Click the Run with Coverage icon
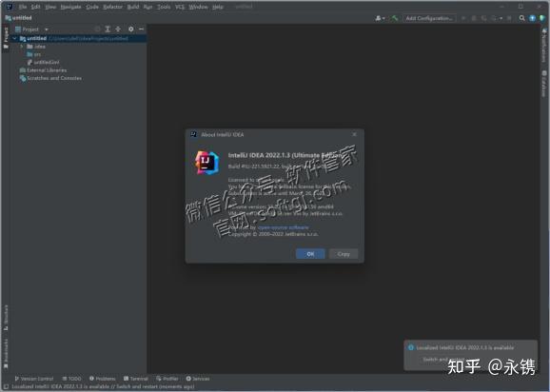The height and width of the screenshot is (392, 550). point(483,18)
